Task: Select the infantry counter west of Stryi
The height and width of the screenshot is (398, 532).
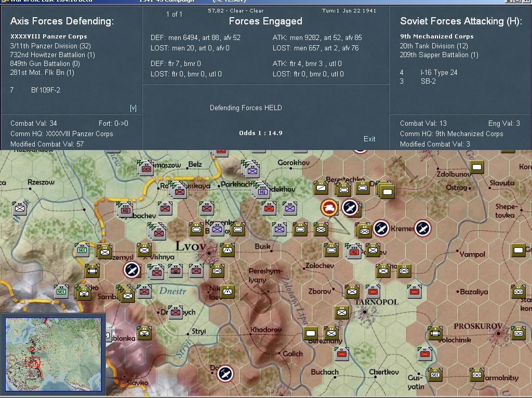Action: coord(144,333)
